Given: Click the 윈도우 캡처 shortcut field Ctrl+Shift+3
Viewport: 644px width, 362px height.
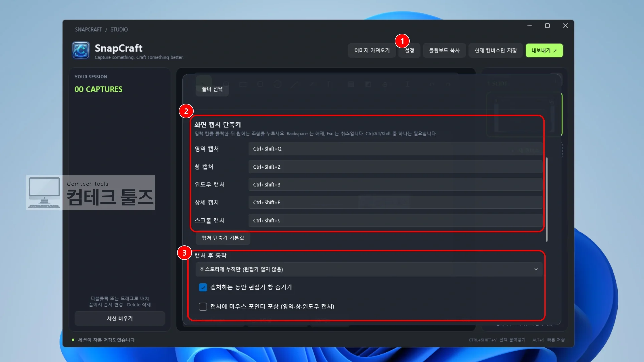Looking at the screenshot, I should coord(395,185).
